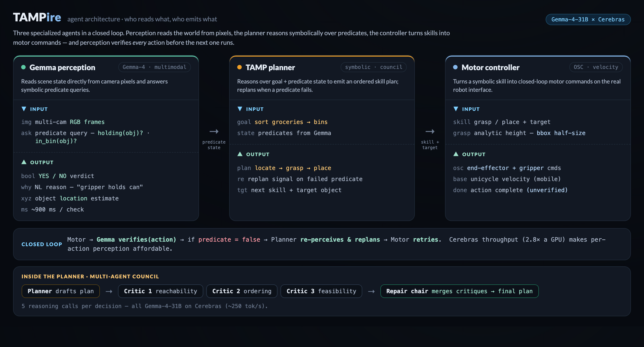The width and height of the screenshot is (644, 347).
Task: Click the Critic 1 reachability box
Action: (160, 291)
